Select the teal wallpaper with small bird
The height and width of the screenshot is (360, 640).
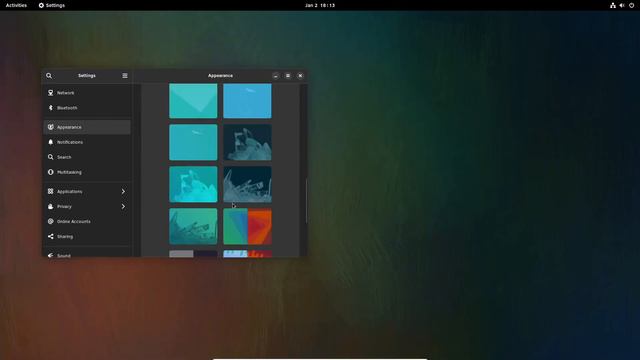[x=193, y=142]
